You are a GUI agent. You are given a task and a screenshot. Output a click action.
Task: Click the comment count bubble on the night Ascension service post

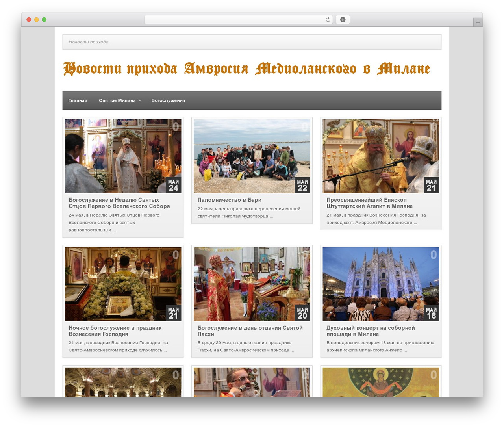click(176, 255)
